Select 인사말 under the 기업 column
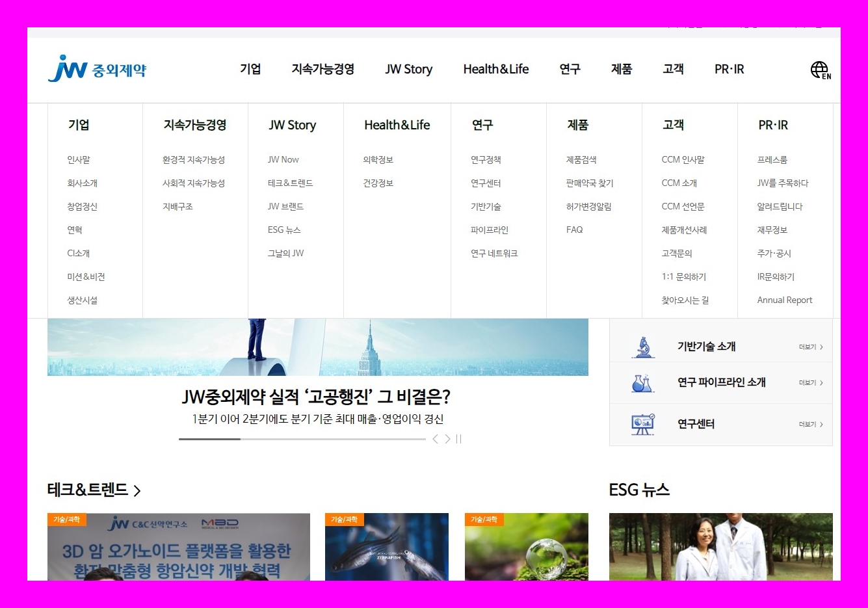868x608 pixels. pos(79,160)
